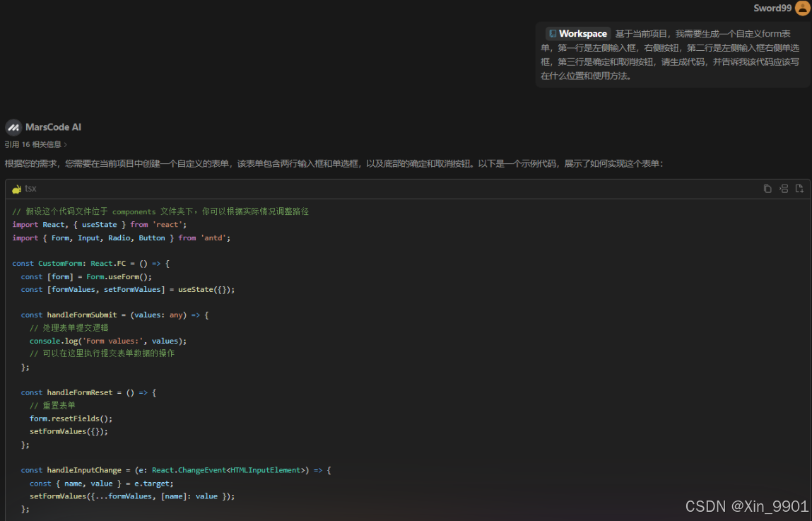This screenshot has height=521, width=812.
Task: Click the first code comment about components 文件夹
Action: click(160, 211)
